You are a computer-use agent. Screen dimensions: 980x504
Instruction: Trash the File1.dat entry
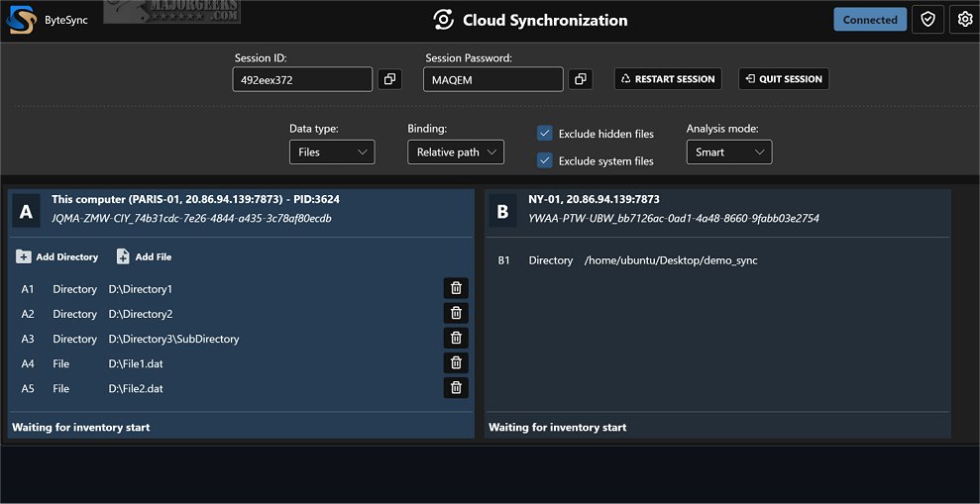456,362
